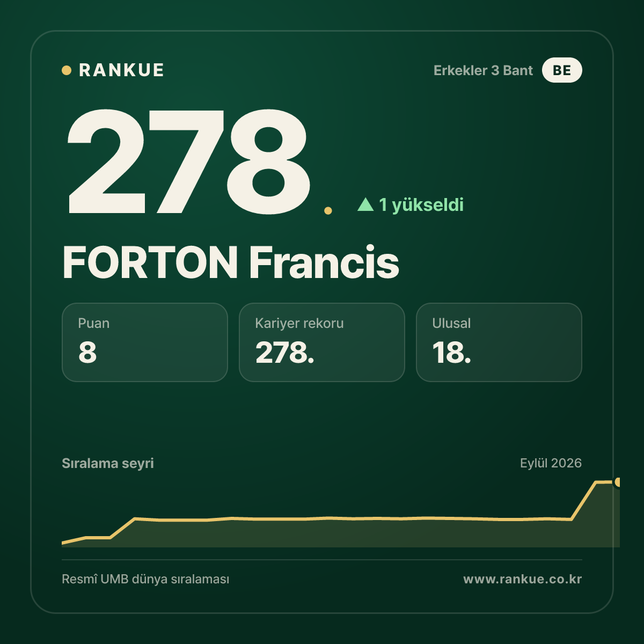This screenshot has height=644, width=644.
Task: Click the yellow end marker on chart
Action: click(x=618, y=482)
